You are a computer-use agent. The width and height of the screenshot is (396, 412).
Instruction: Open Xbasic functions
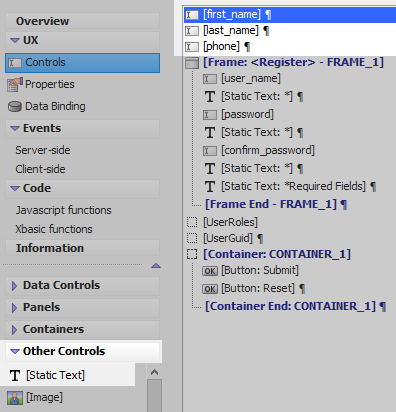click(54, 229)
